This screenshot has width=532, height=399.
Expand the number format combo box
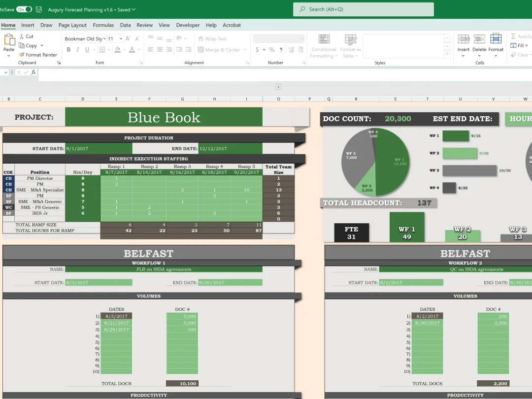pos(302,39)
